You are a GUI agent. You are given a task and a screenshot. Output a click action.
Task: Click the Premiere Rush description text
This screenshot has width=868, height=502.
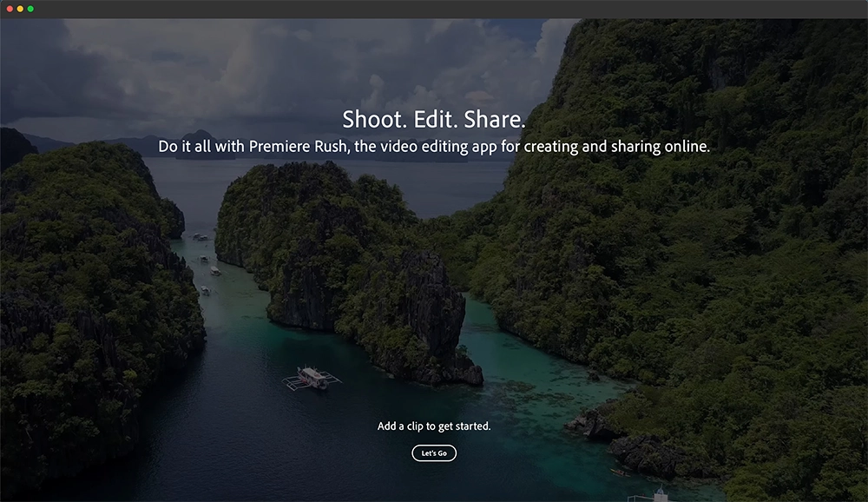(434, 146)
